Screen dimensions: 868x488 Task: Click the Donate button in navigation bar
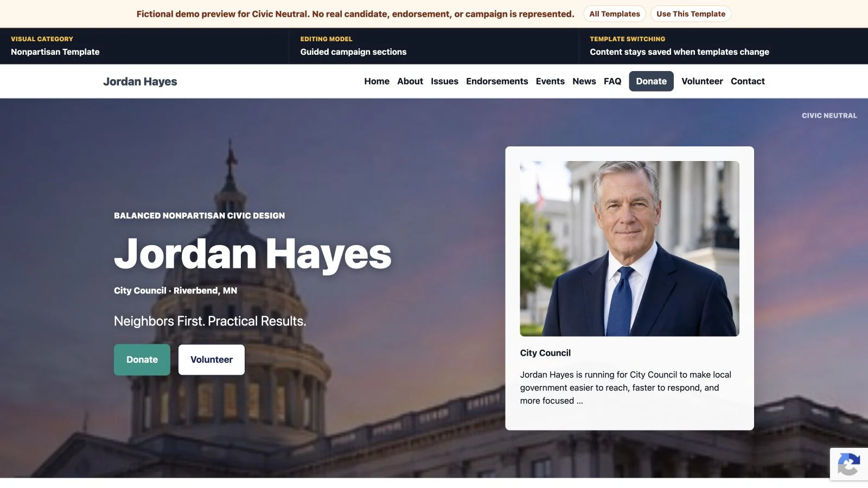[651, 81]
